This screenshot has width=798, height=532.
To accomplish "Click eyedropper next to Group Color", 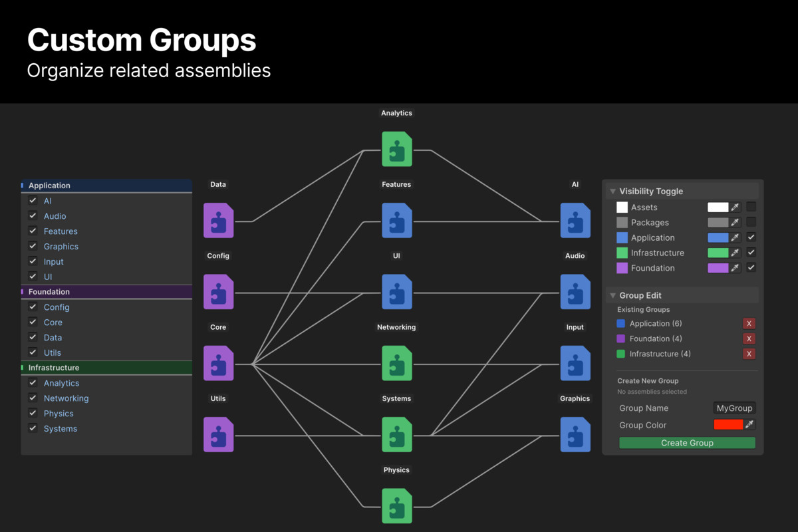I will (x=749, y=424).
